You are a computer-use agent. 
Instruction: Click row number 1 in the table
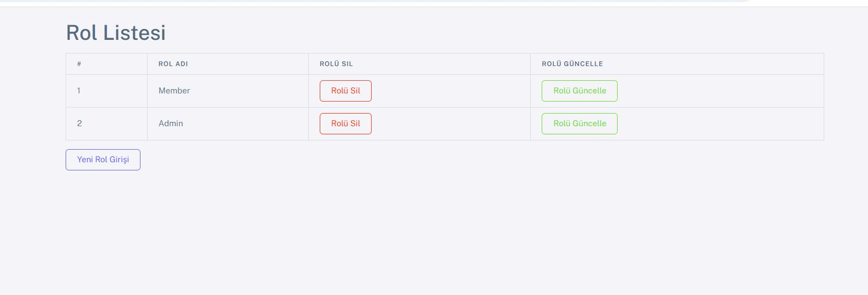point(79,91)
